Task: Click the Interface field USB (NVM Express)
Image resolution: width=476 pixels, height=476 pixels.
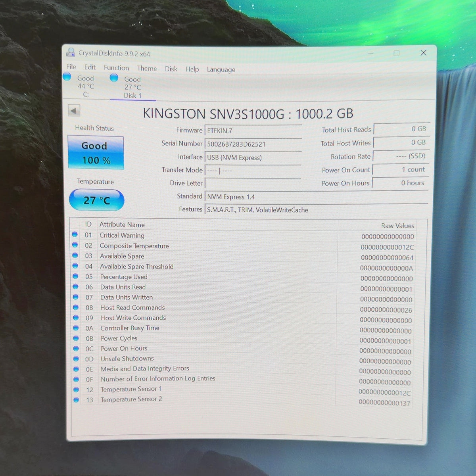Action: pyautogui.click(x=253, y=157)
